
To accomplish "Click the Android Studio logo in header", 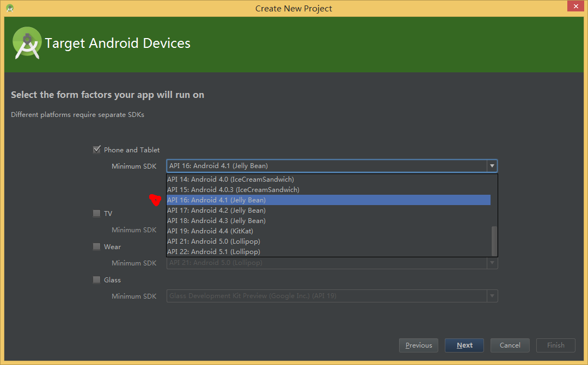I will (x=27, y=43).
